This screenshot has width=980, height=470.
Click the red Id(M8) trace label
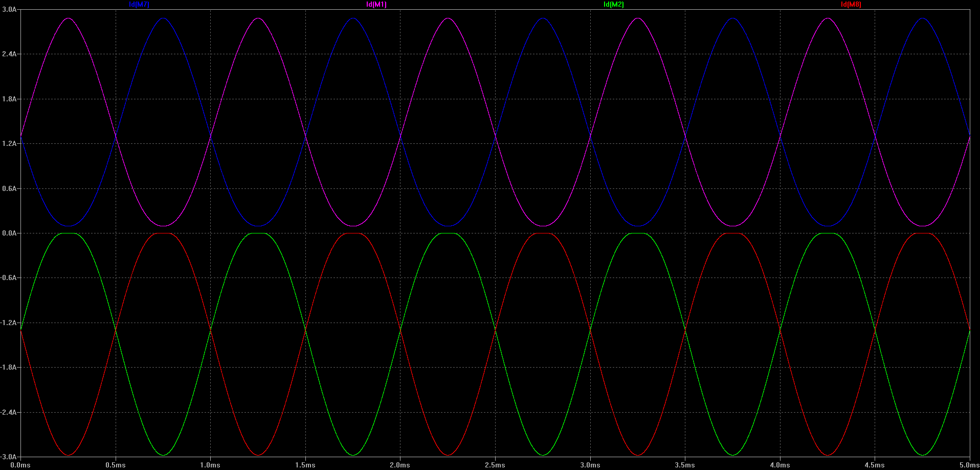[851, 5]
